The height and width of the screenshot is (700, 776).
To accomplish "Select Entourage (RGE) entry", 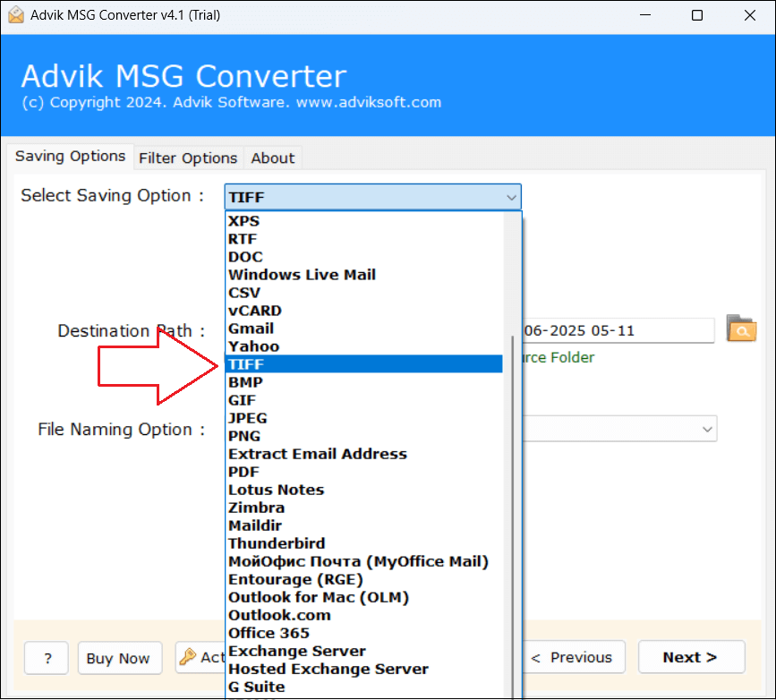I will pos(363,579).
